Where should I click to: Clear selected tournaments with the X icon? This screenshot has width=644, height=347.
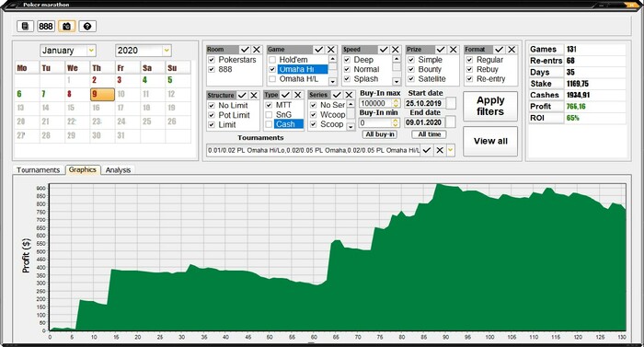pyautogui.click(x=440, y=150)
